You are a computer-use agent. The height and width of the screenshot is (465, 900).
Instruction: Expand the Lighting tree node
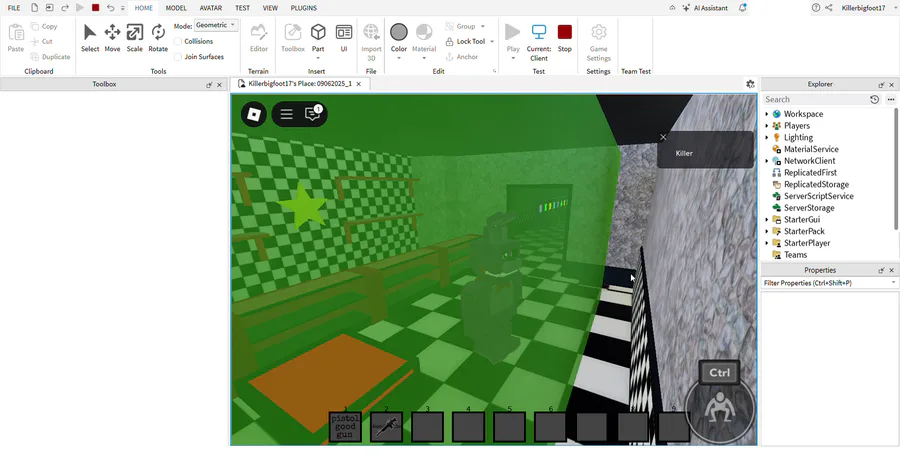click(767, 138)
